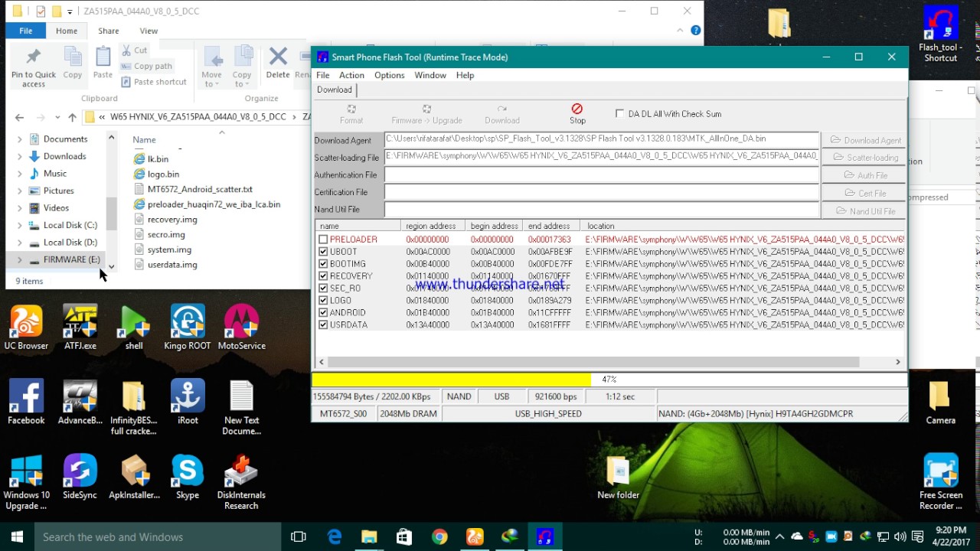Image resolution: width=980 pixels, height=551 pixels.
Task: Launch Free Screen Recorder shortcut
Action: tap(941, 482)
